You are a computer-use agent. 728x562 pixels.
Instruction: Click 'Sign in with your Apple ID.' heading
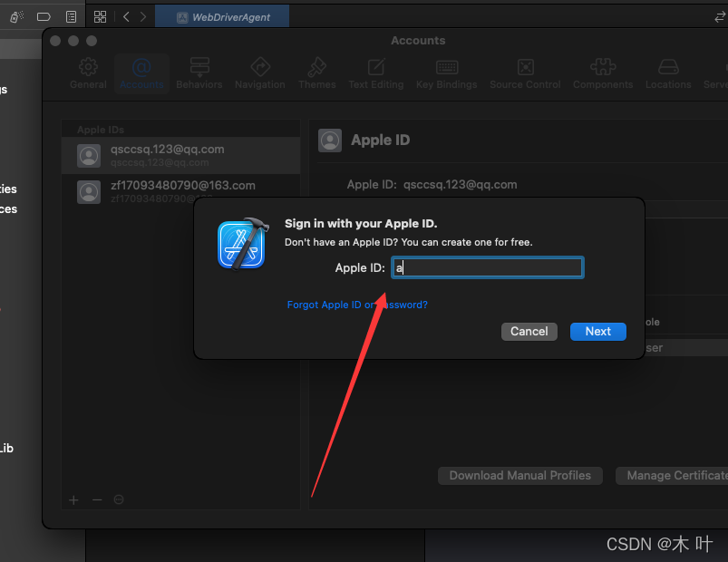[361, 224]
